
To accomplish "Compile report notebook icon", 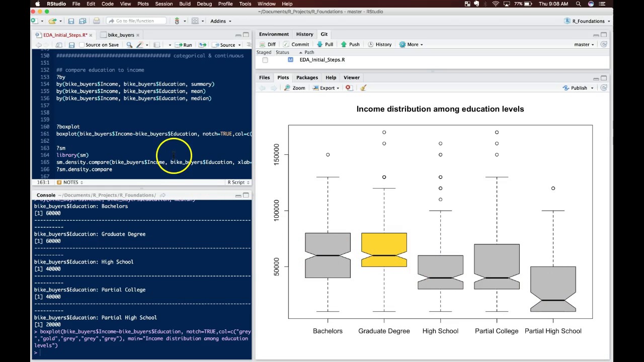I will click(157, 45).
